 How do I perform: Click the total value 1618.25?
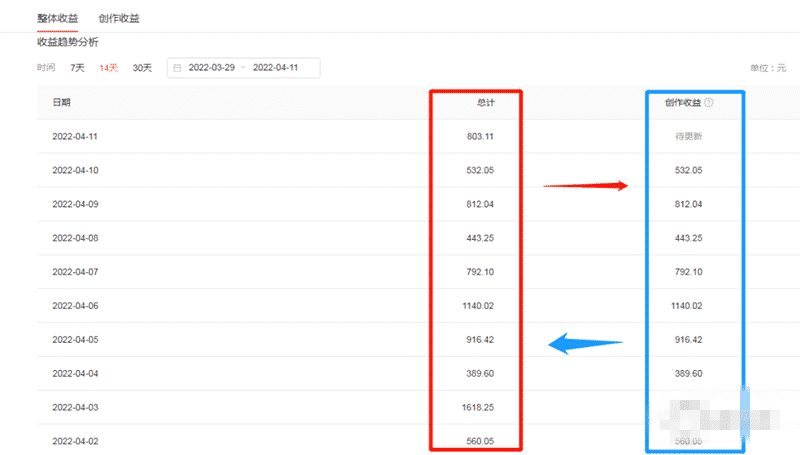click(x=478, y=408)
